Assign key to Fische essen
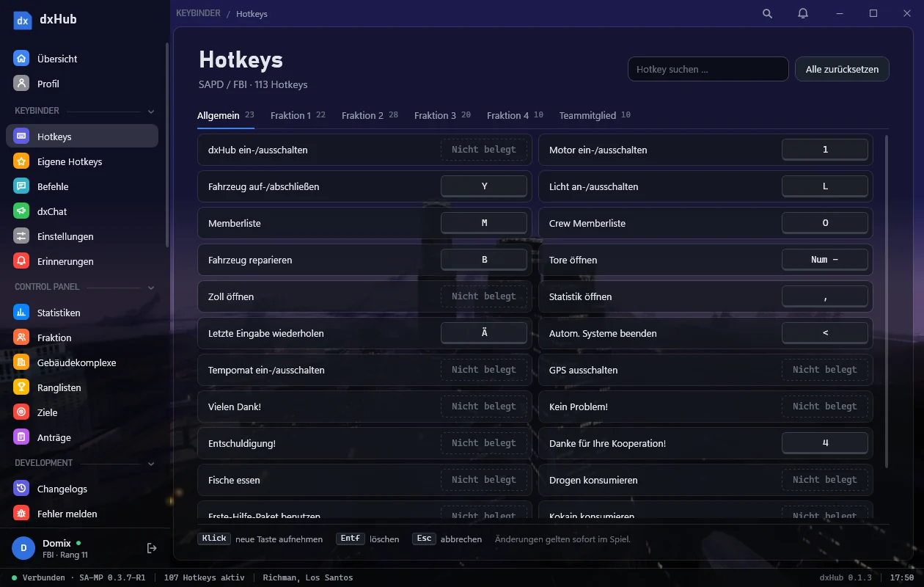Image resolution: width=924 pixels, height=587 pixels. [x=484, y=480]
